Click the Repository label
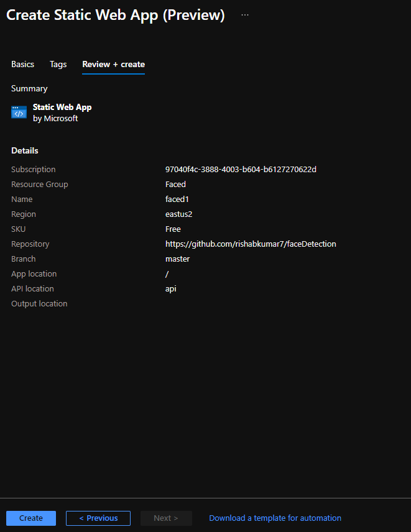 point(30,244)
